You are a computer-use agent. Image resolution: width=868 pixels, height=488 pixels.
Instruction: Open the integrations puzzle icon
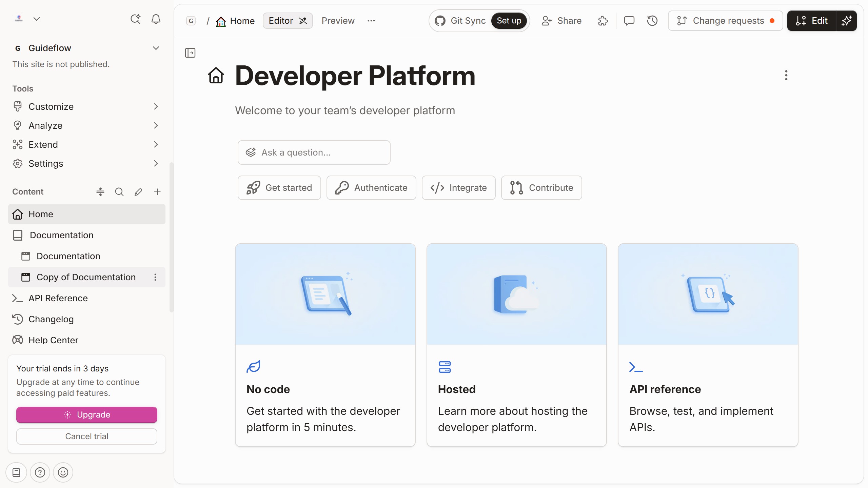(603, 21)
